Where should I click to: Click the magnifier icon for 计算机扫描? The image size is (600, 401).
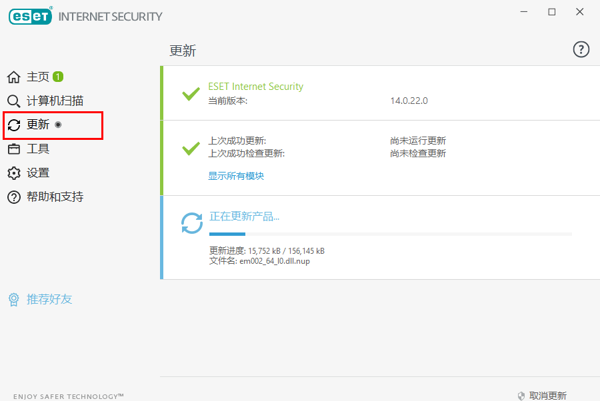[14, 101]
